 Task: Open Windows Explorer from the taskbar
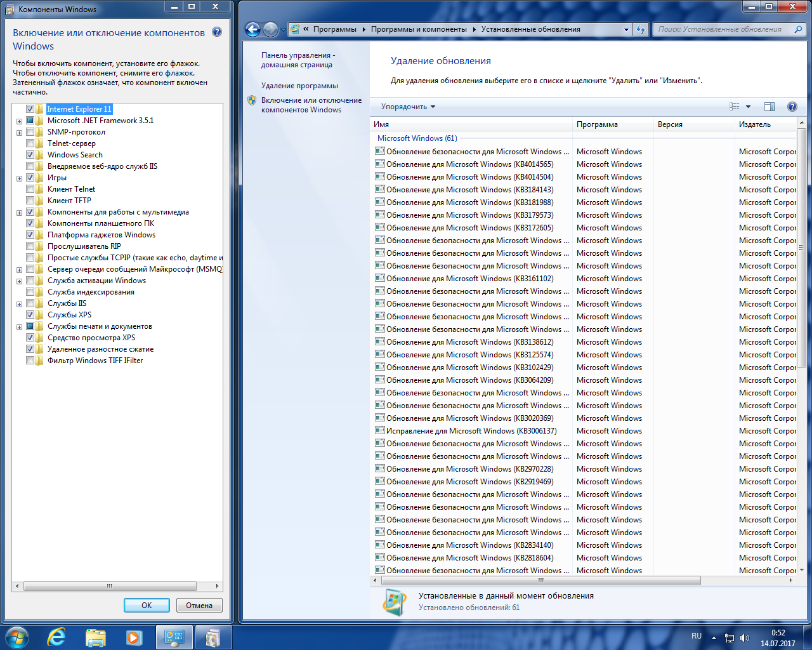click(x=96, y=637)
